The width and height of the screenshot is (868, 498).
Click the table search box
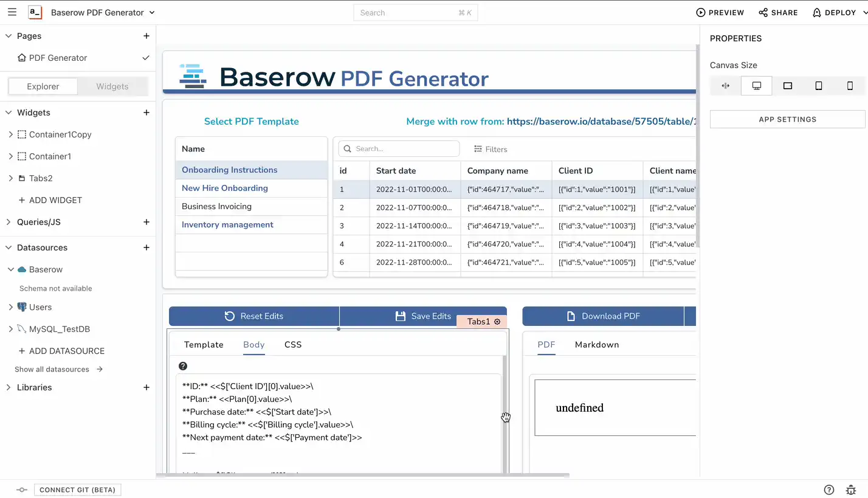pos(398,148)
